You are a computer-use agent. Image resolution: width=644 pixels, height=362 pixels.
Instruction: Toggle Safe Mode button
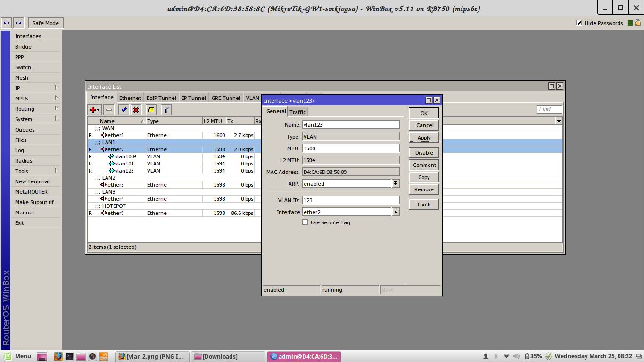coord(46,23)
